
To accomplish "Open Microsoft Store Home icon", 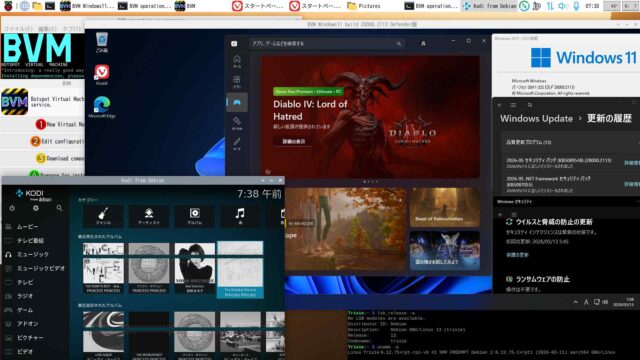I will click(x=237, y=61).
